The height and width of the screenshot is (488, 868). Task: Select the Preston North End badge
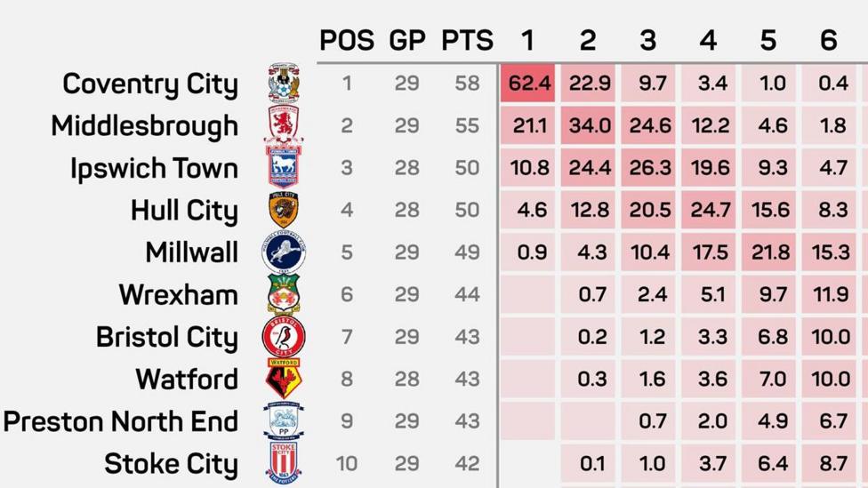coord(284,421)
